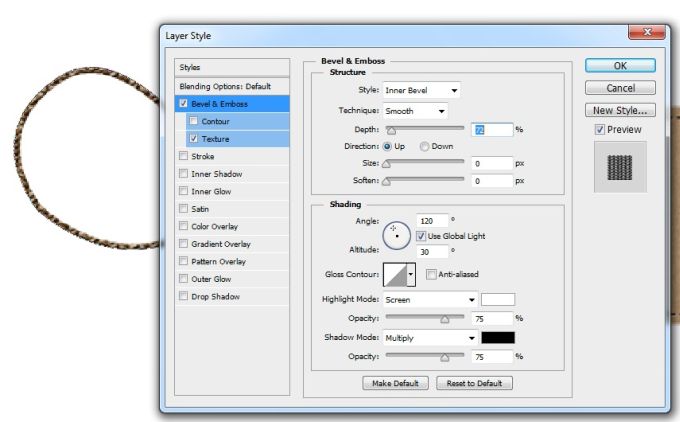Click the Reset to Default button
Image resolution: width=680 pixels, height=422 pixels.
[x=474, y=383]
